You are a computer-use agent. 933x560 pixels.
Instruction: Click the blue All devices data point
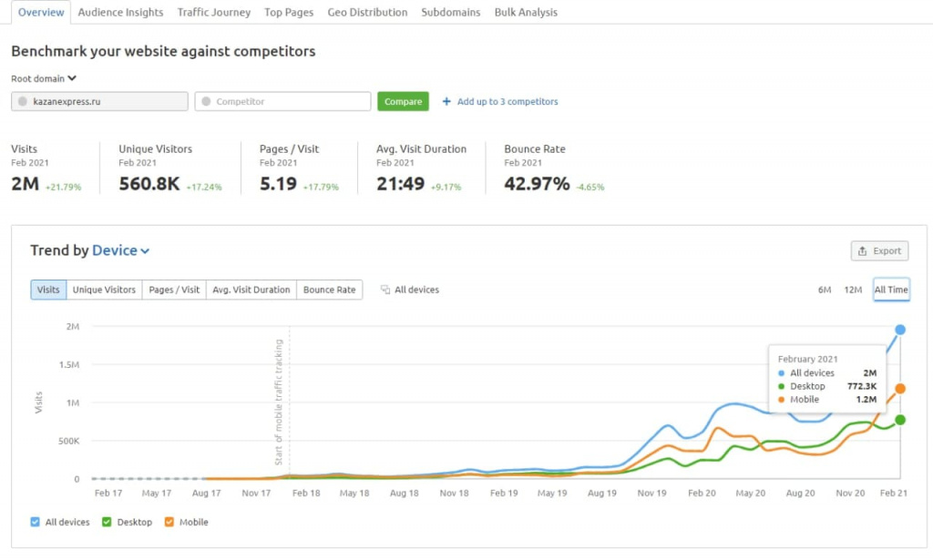click(900, 330)
